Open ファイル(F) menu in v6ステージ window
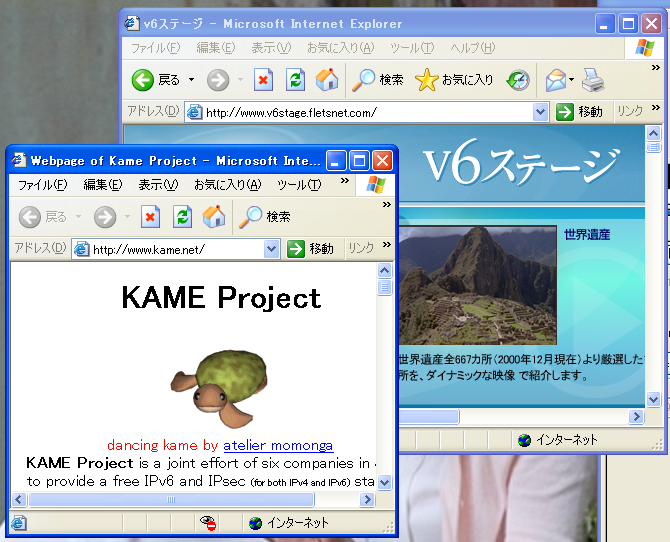The image size is (670, 542). tap(156, 48)
